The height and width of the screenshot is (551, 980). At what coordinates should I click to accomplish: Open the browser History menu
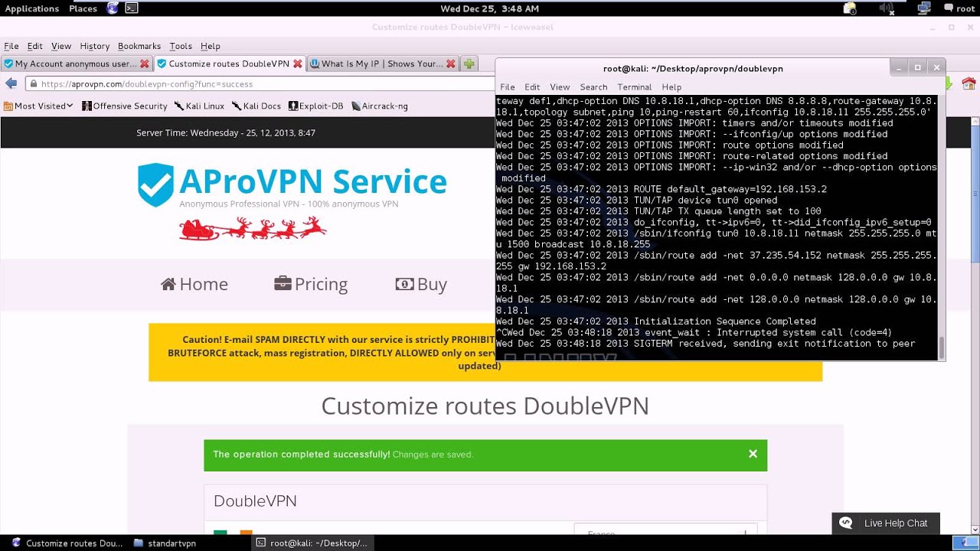click(x=95, y=46)
